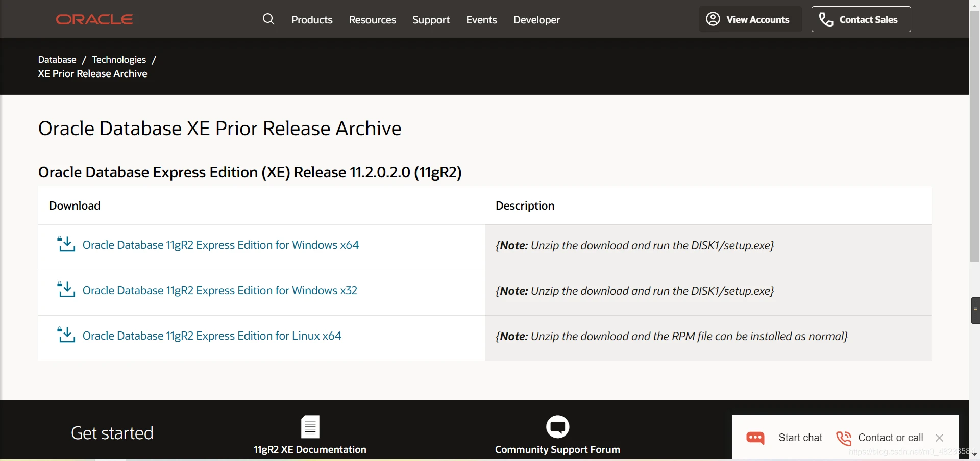Viewport: 980px width, 461px height.
Task: Open the Community Support Forum icon
Action: [557, 427]
